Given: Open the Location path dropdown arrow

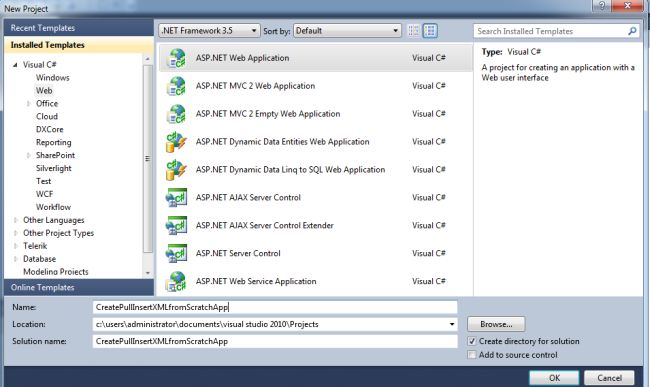Looking at the screenshot, I should coord(452,324).
